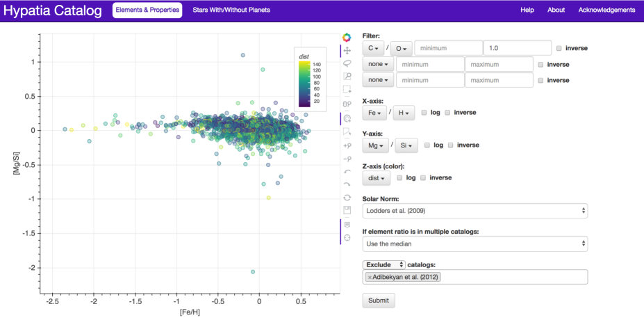Image resolution: width=644 pixels, height=327 pixels.
Task: Undo the last plot action
Action: 347,172
